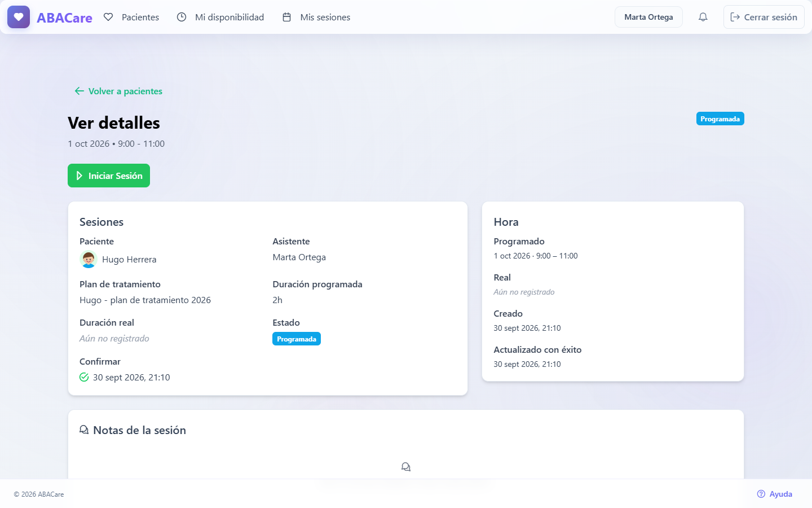The height and width of the screenshot is (508, 812).
Task: Click the clock icon beside Mi disponibilidad
Action: pos(182,17)
